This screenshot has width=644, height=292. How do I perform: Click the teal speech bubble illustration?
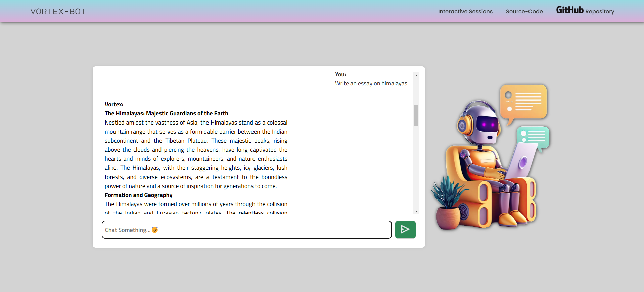click(533, 136)
